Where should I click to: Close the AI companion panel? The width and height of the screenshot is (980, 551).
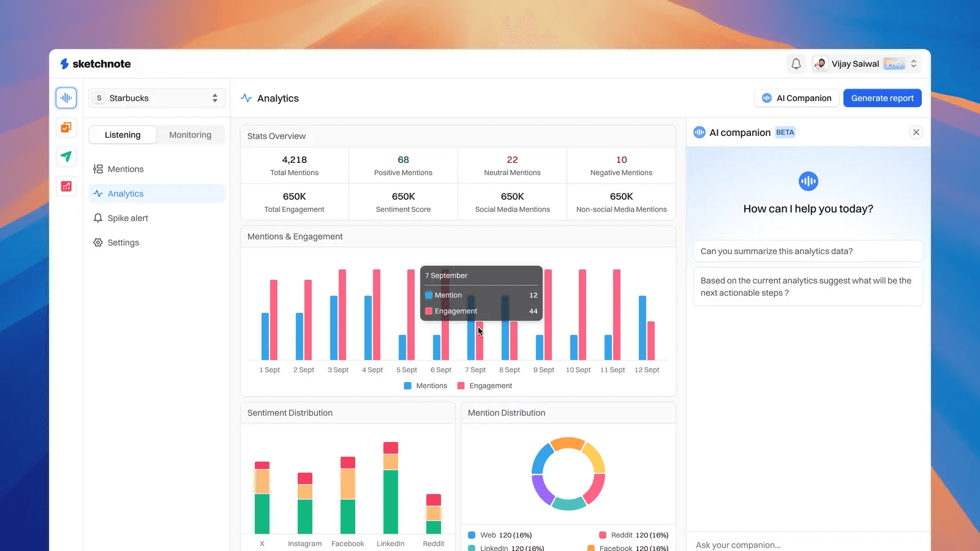point(916,132)
